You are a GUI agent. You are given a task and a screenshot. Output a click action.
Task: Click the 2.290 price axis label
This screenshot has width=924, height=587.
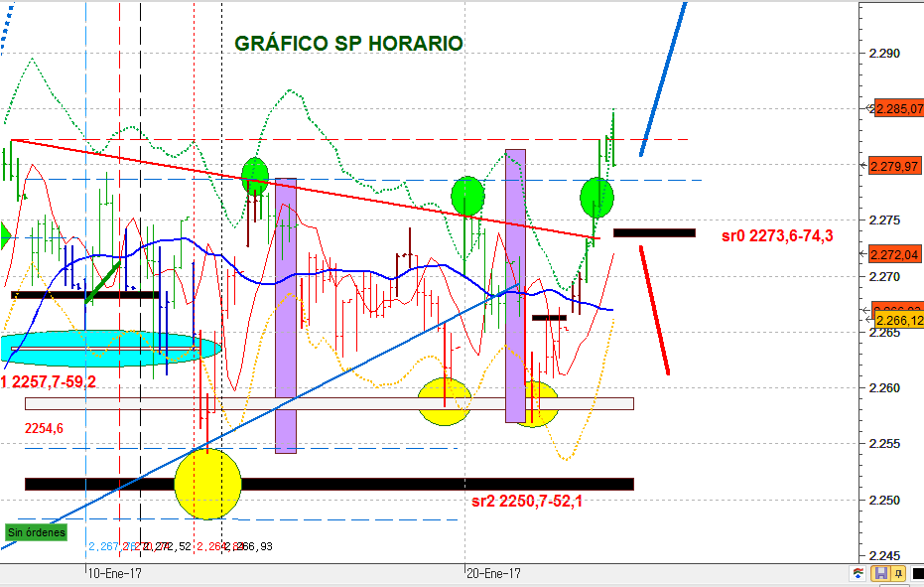click(x=884, y=53)
